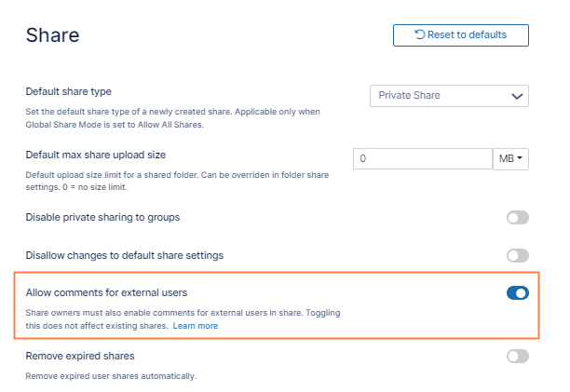Image resolution: width=570 pixels, height=392 pixels.
Task: Toggle Disallow changes to default share settings
Action: tap(517, 255)
